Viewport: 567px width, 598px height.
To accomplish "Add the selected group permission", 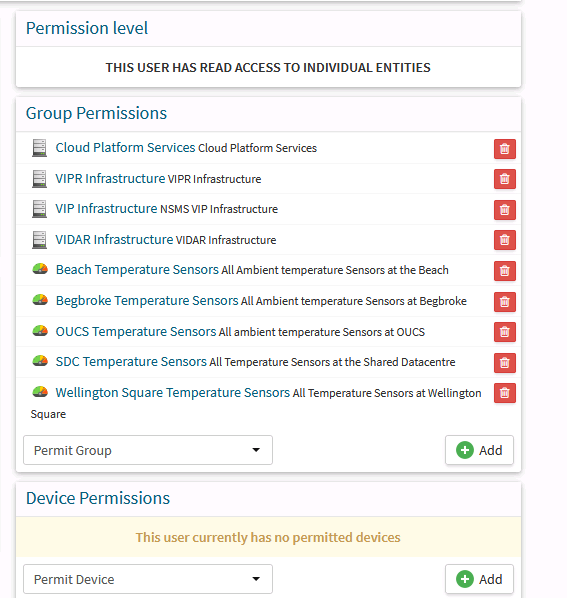I will pos(479,450).
